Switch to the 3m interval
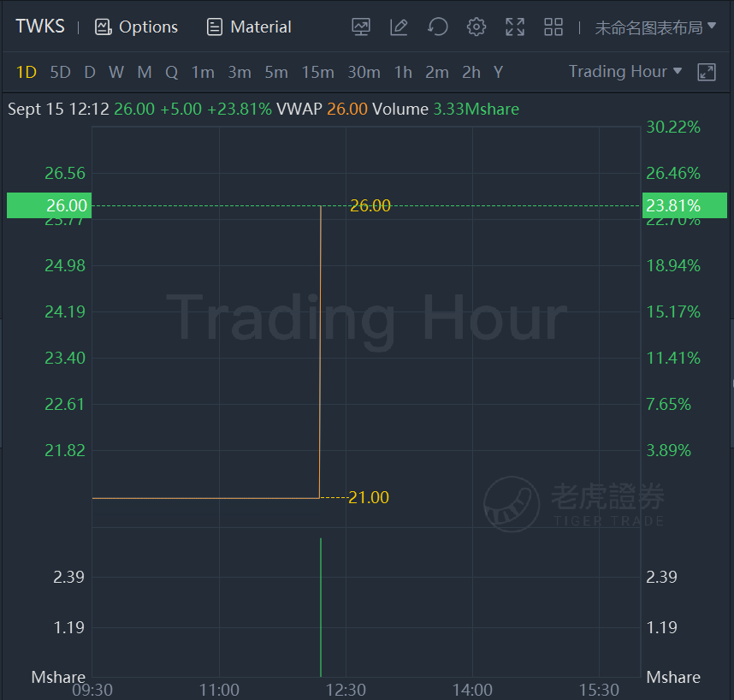This screenshot has width=734, height=700. point(240,73)
